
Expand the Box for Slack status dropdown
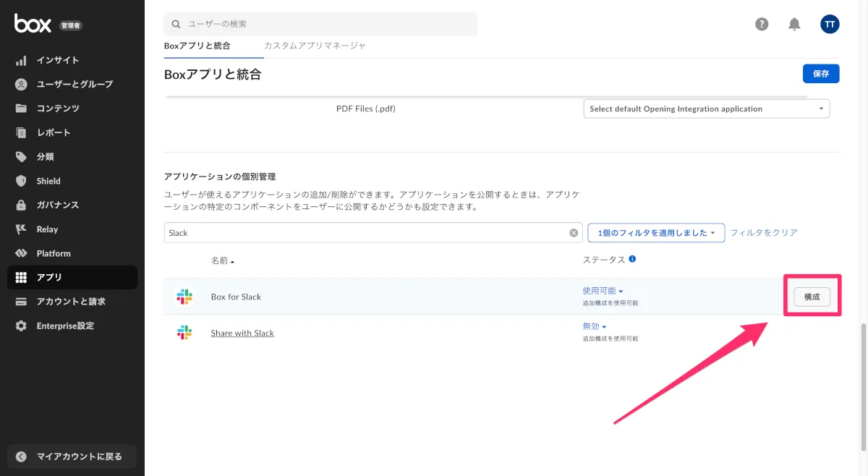coord(603,291)
